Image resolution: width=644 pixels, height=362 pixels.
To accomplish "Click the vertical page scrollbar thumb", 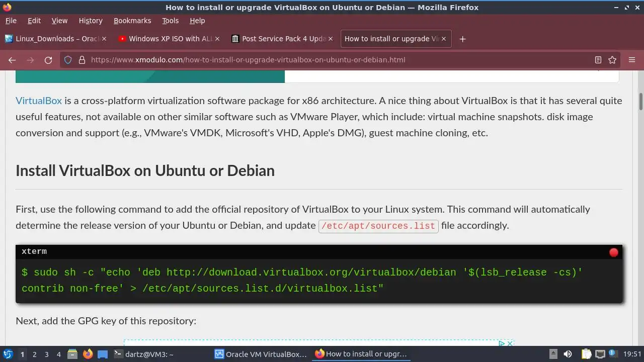I will click(x=641, y=101).
